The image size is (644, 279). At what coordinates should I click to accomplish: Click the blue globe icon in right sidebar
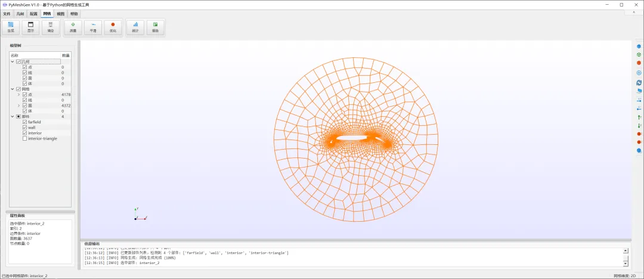(x=639, y=150)
